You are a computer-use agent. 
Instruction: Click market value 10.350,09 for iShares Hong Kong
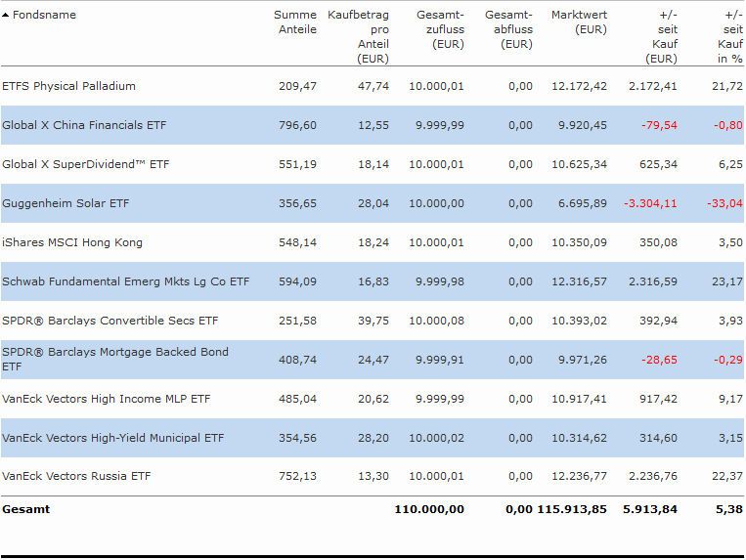point(579,242)
